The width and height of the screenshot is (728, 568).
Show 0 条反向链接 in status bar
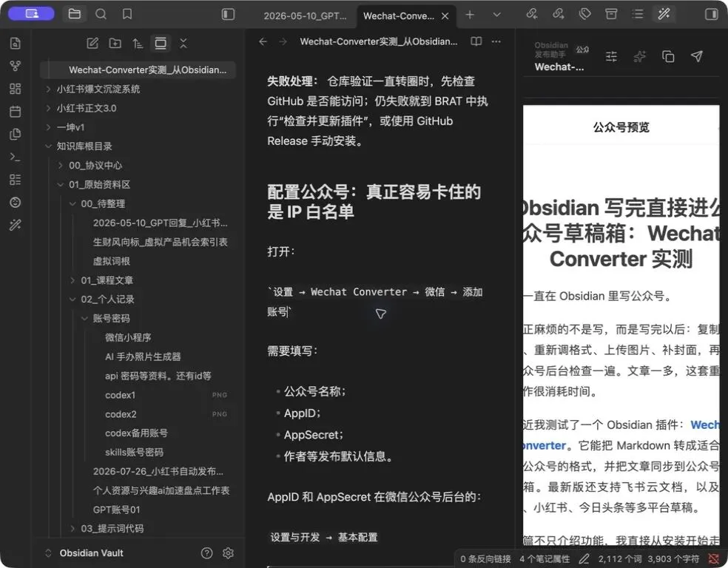[x=485, y=558]
